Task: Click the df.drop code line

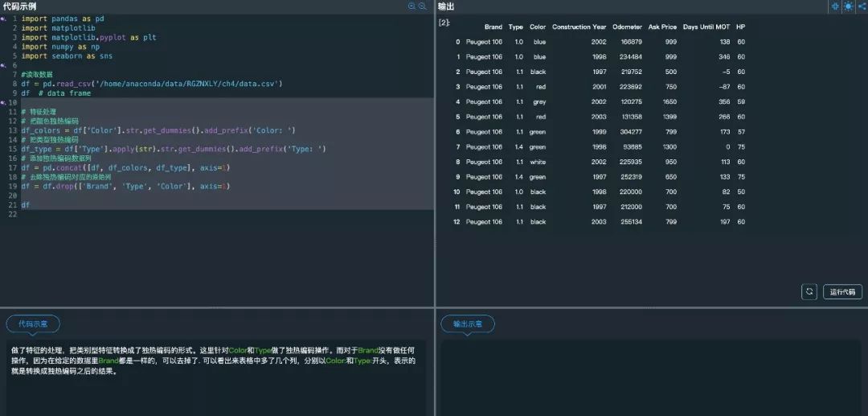Action: point(125,186)
